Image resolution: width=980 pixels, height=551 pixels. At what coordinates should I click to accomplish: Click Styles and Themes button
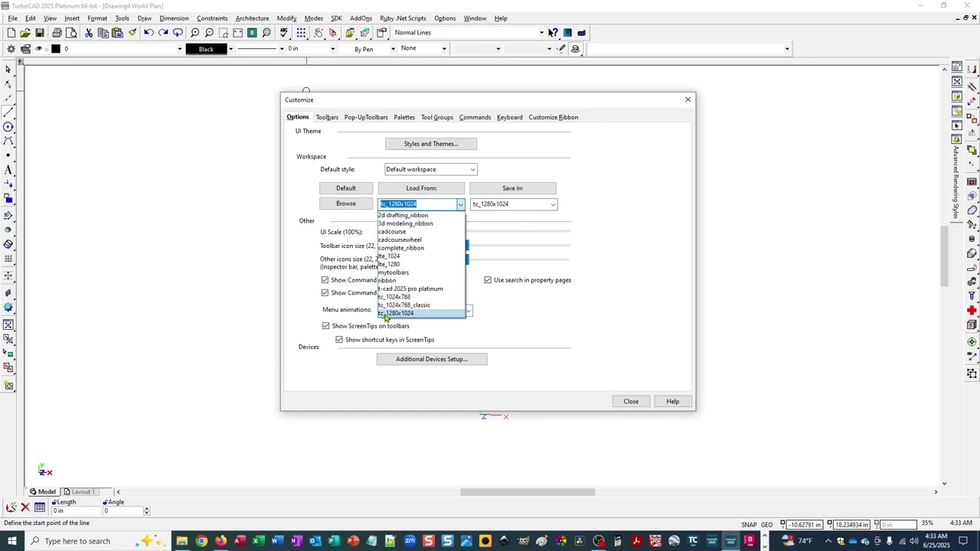tap(431, 144)
